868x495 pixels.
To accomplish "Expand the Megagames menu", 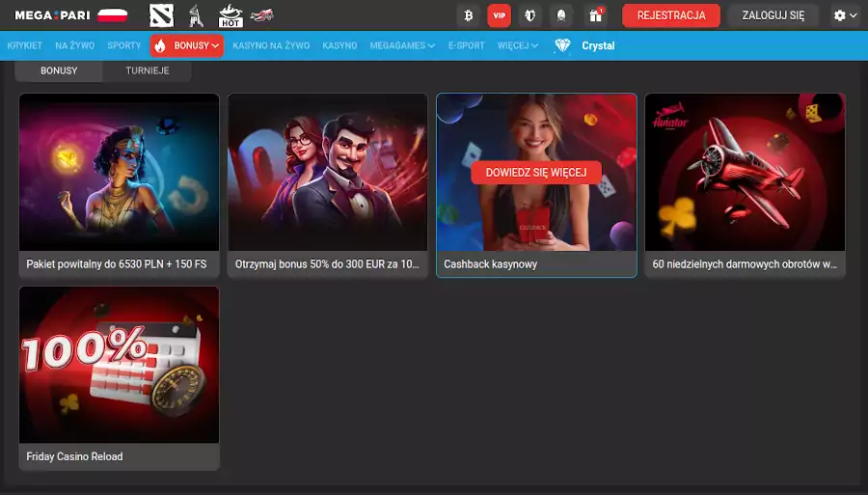I will pos(402,45).
